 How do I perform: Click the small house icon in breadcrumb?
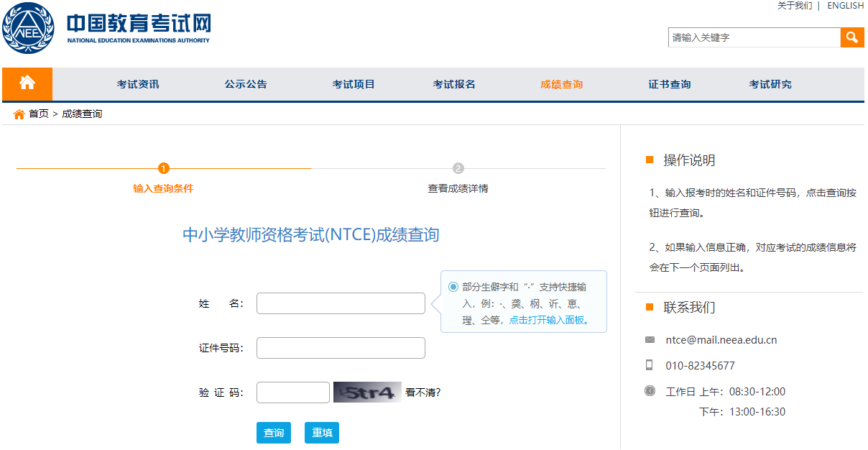tap(19, 114)
